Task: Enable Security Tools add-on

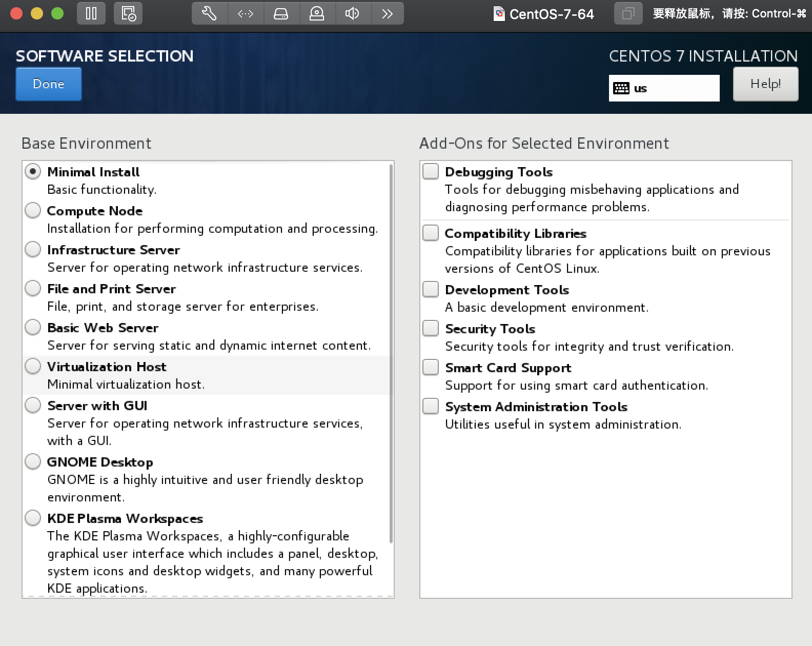Action: tap(431, 328)
